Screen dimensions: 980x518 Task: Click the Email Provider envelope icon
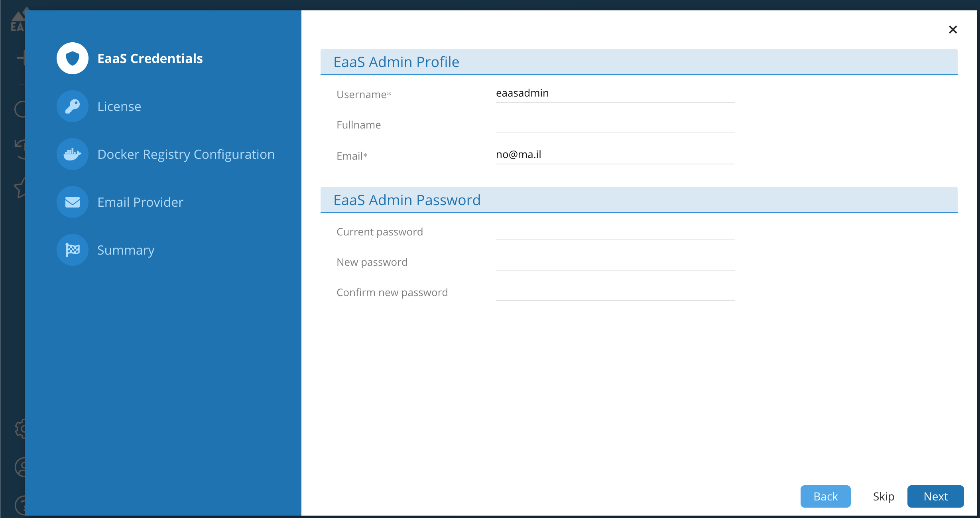(x=73, y=202)
